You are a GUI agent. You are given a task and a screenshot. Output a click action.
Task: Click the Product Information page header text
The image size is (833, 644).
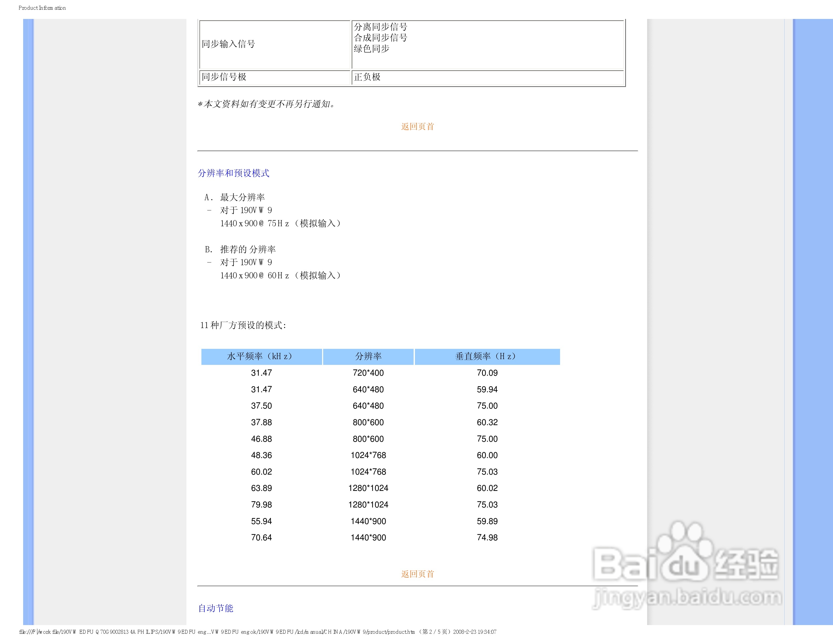coord(42,8)
